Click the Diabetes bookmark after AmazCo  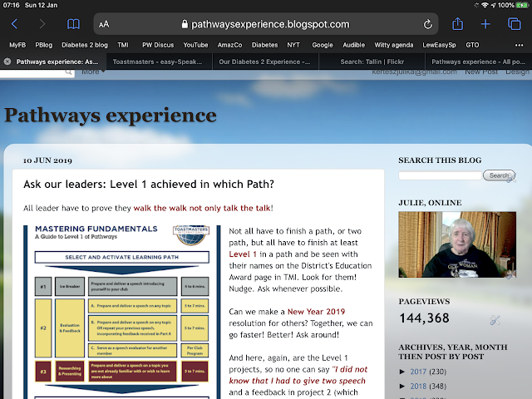pos(264,45)
